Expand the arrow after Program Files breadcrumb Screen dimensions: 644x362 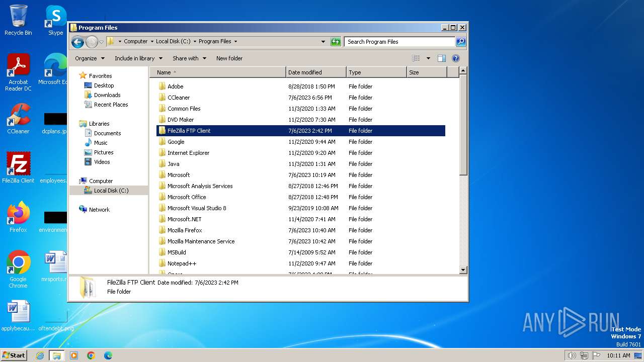coord(235,42)
